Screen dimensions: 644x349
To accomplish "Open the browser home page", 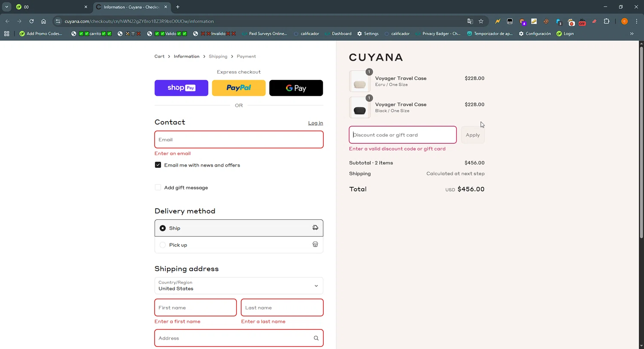I will pyautogui.click(x=43, y=21).
